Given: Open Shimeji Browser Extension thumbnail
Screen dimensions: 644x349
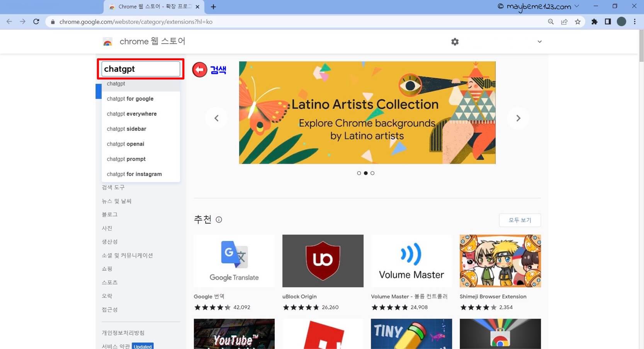Looking at the screenshot, I should pos(500,261).
